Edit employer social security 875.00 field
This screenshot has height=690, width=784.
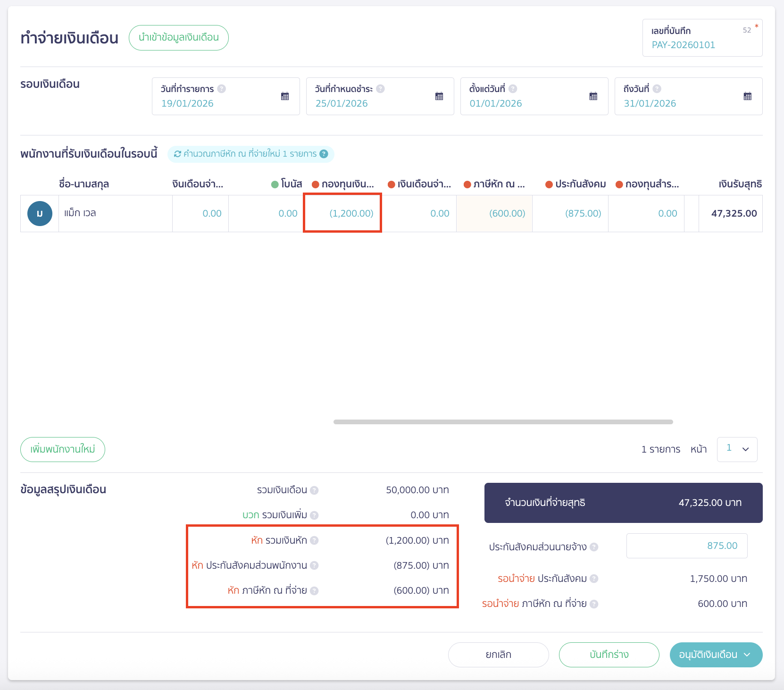tap(687, 546)
